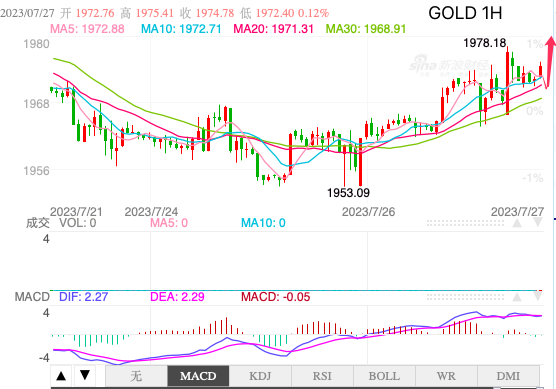Click the MA5 legend label
The image size is (556, 389).
point(87,29)
